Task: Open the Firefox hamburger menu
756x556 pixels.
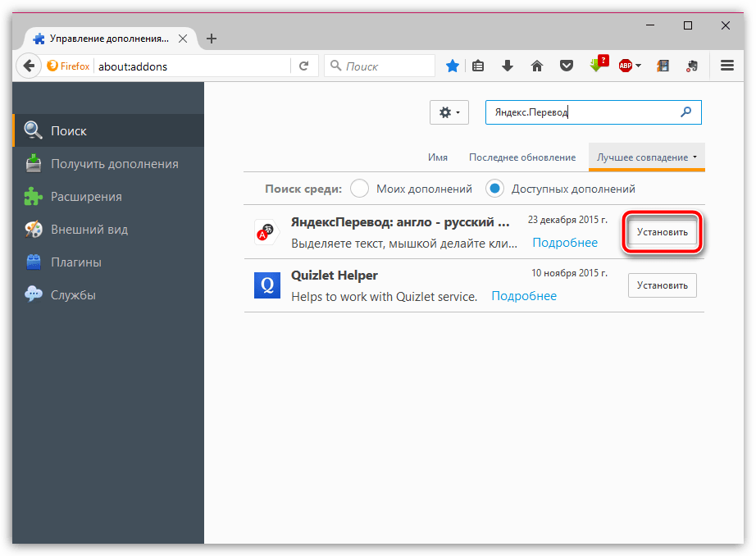Action: (x=727, y=66)
